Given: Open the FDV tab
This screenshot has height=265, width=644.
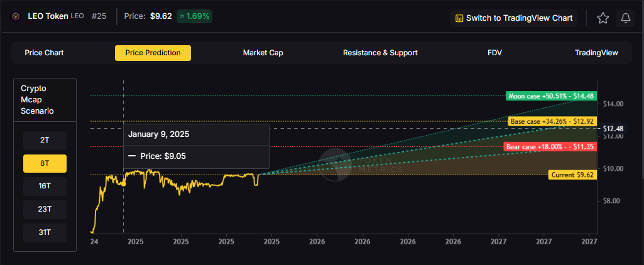Looking at the screenshot, I should click(x=494, y=53).
